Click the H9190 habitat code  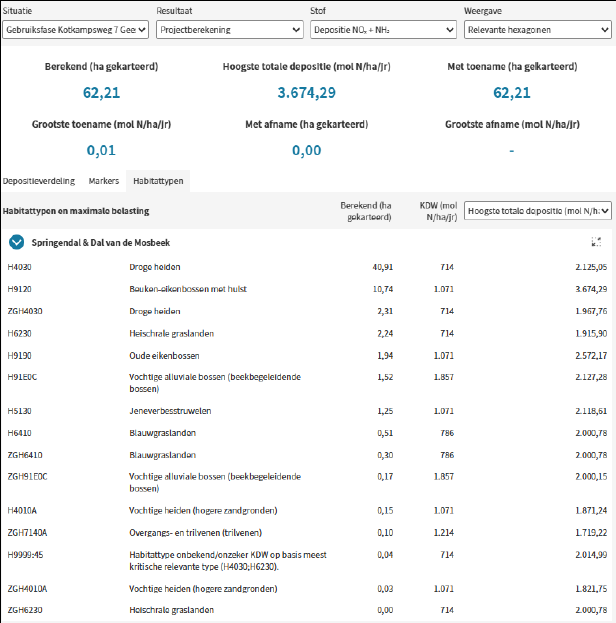pos(19,356)
